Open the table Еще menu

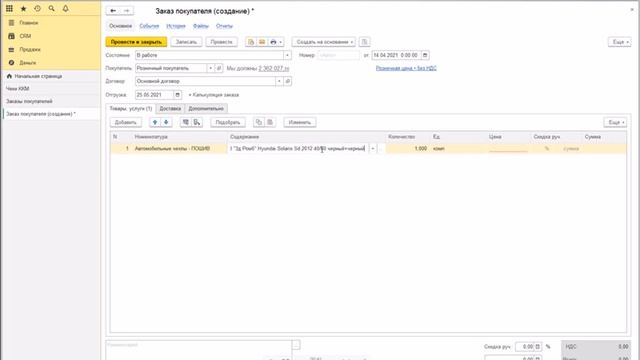(x=615, y=122)
